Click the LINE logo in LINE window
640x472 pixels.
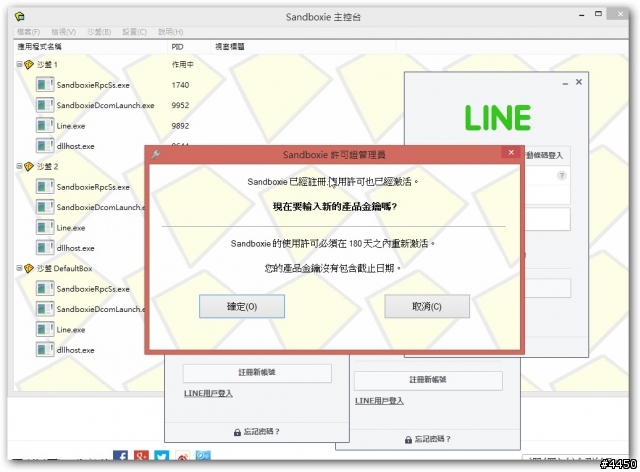click(498, 118)
